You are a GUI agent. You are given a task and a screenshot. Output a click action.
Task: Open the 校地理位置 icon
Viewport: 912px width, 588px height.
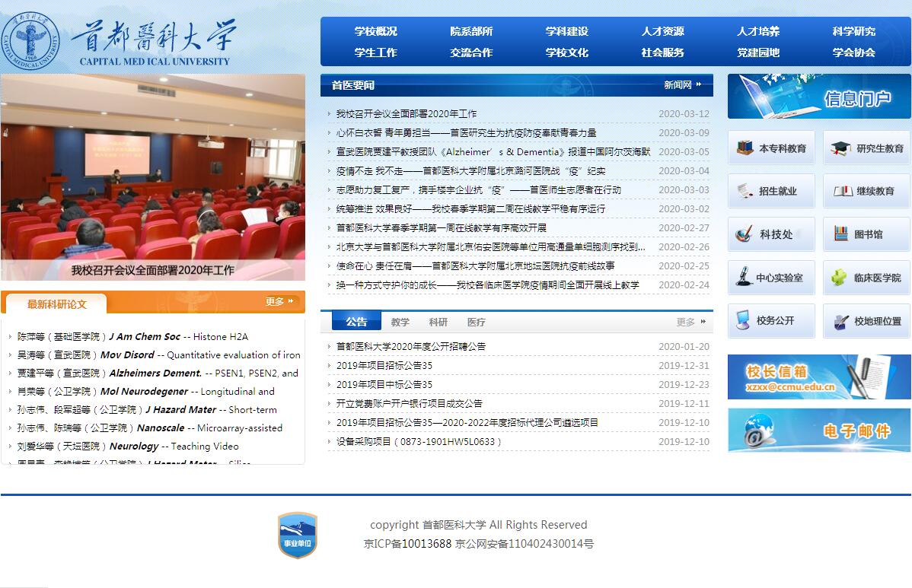tap(840, 322)
